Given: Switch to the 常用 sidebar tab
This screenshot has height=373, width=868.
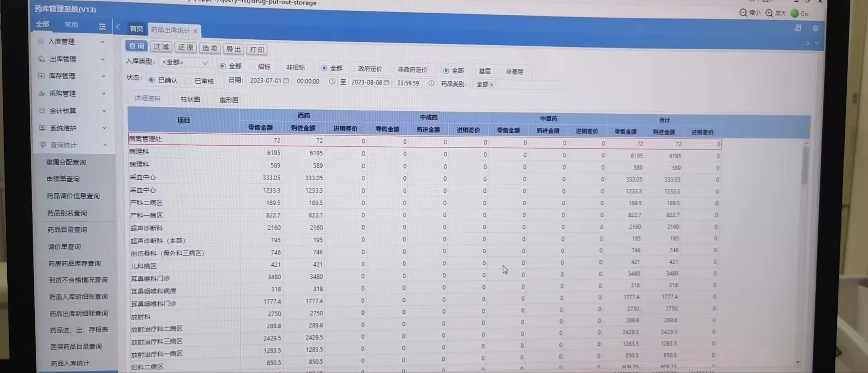Looking at the screenshot, I should [x=71, y=24].
